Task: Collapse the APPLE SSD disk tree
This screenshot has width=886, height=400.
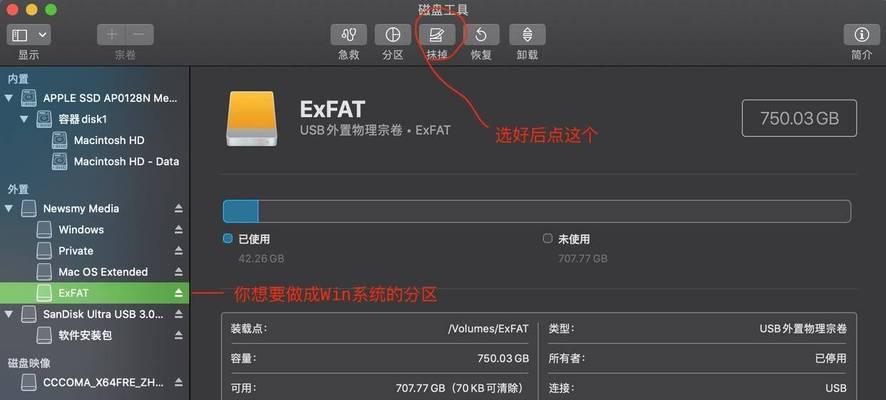Action: [x=8, y=98]
